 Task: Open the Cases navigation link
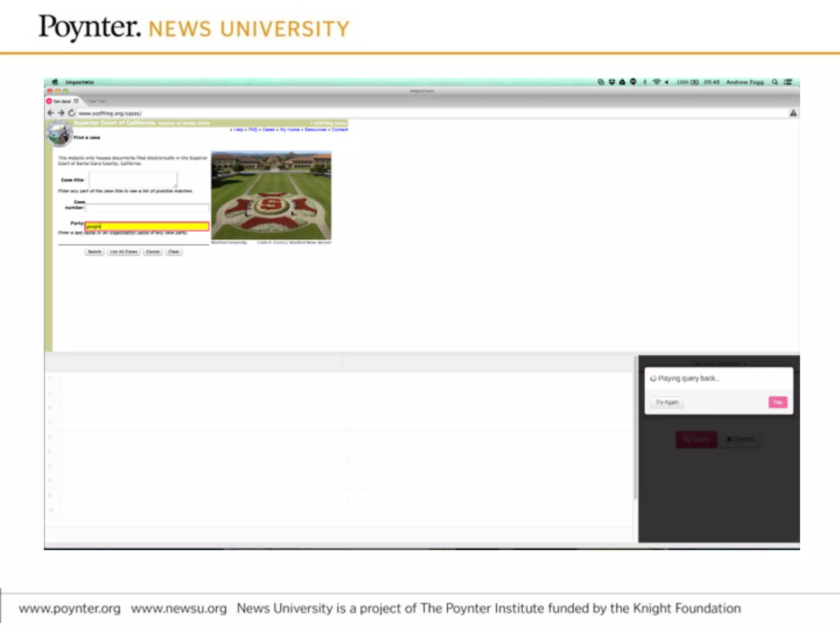click(268, 130)
